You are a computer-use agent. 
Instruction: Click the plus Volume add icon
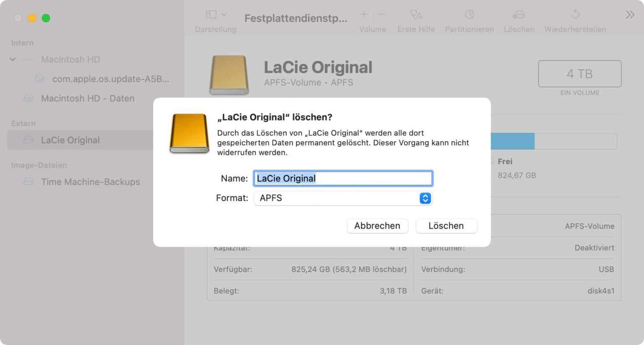click(x=364, y=15)
